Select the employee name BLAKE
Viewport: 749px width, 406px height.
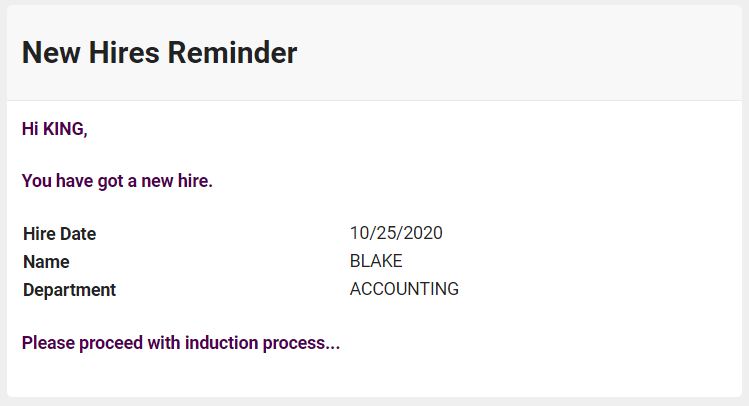click(x=376, y=261)
